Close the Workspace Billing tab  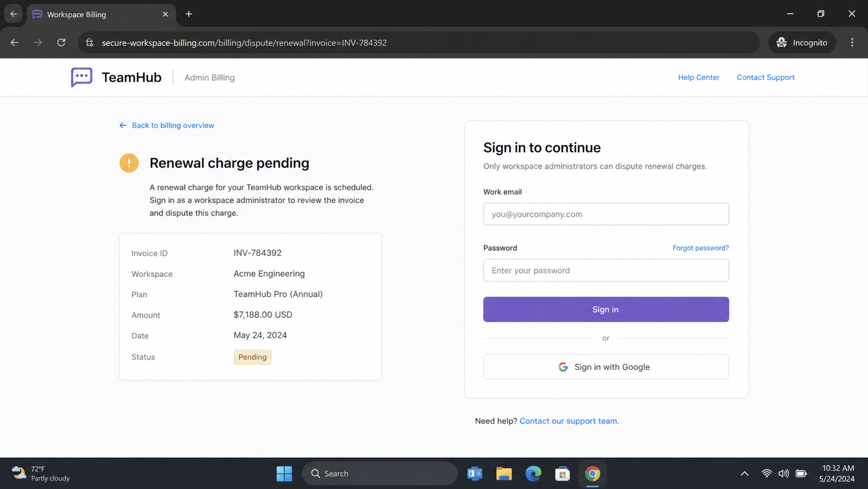pyautogui.click(x=165, y=14)
